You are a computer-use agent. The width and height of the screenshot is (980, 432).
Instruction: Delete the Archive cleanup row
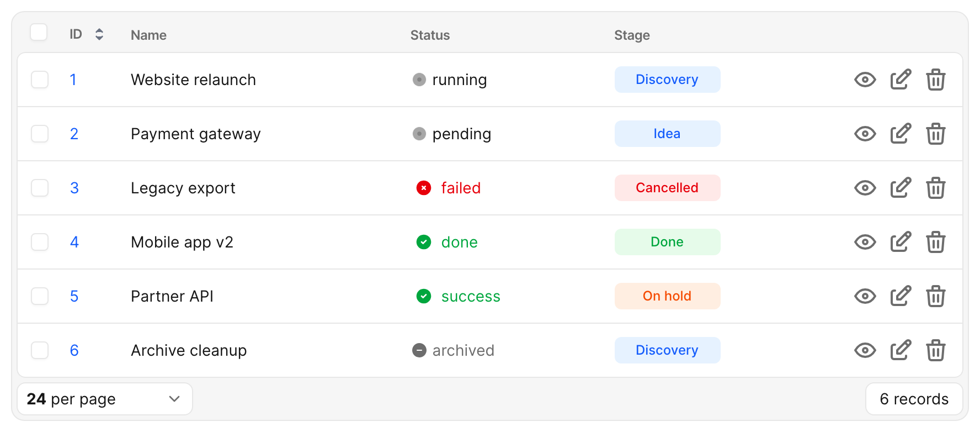pyautogui.click(x=936, y=350)
